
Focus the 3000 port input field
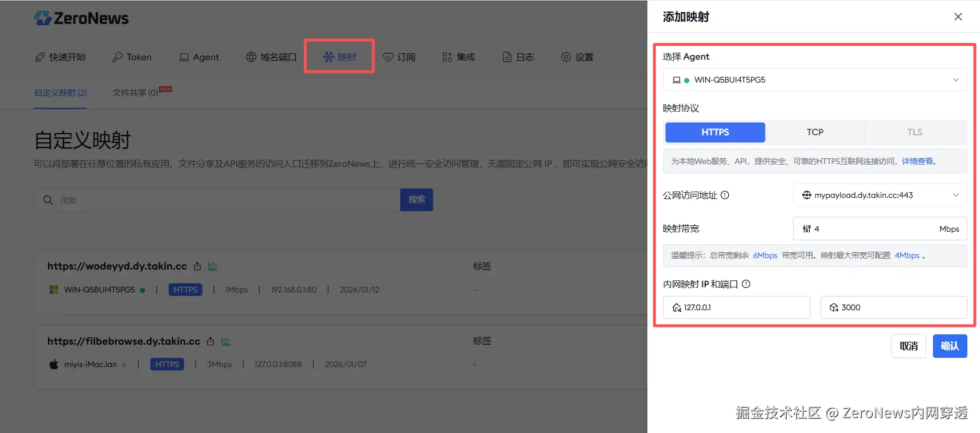click(x=893, y=307)
